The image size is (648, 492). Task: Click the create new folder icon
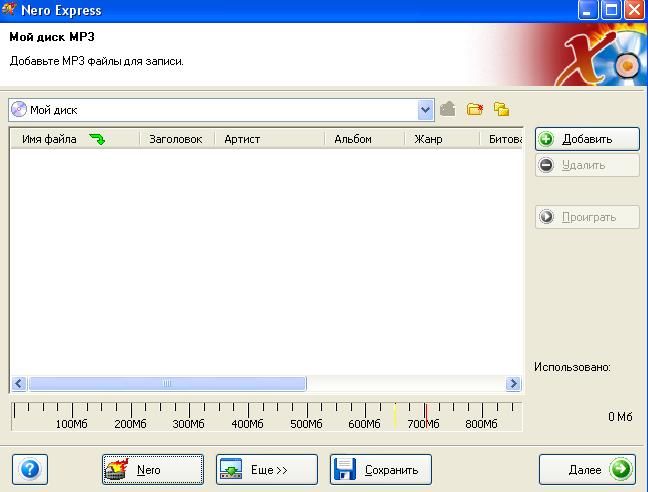(475, 109)
